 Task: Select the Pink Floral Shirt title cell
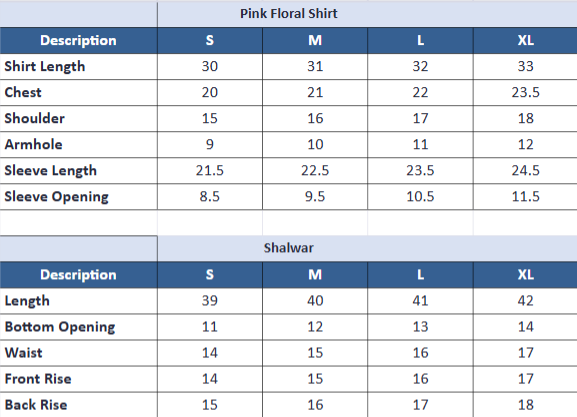367,14
